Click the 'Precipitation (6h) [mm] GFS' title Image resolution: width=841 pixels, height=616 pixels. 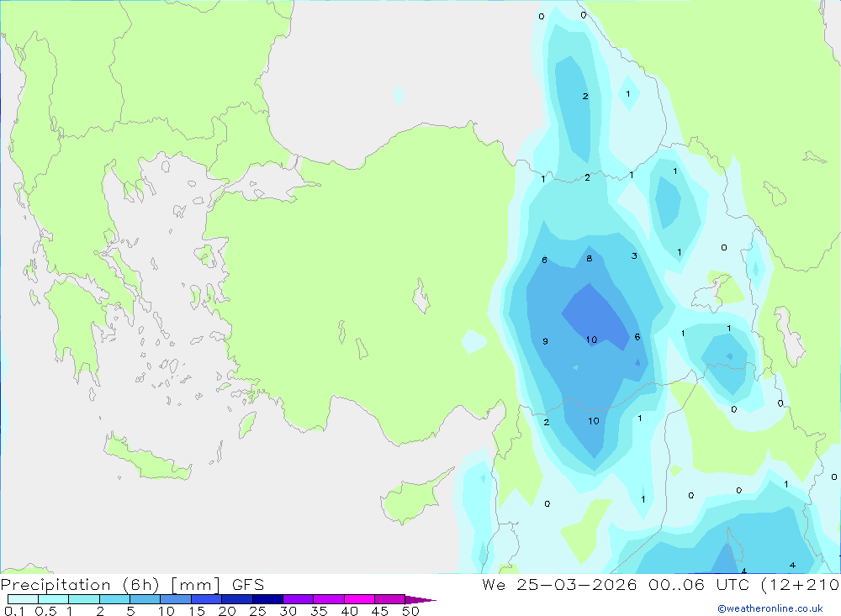[x=133, y=584]
